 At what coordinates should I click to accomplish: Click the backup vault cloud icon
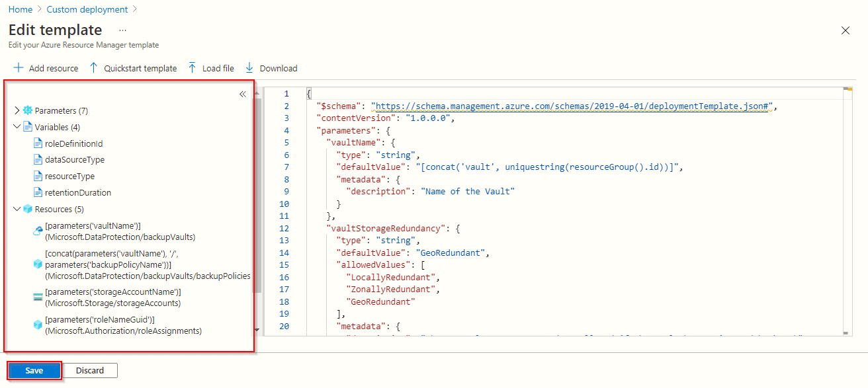coord(38,231)
